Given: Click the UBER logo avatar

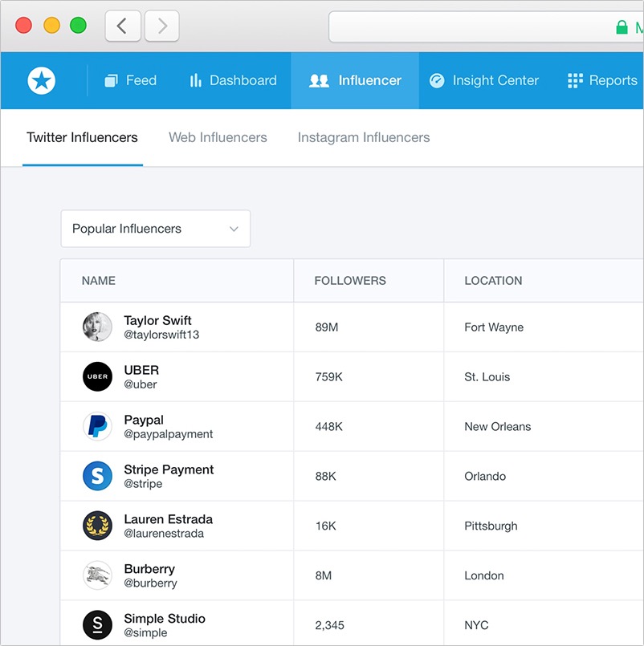Looking at the screenshot, I should point(97,376).
